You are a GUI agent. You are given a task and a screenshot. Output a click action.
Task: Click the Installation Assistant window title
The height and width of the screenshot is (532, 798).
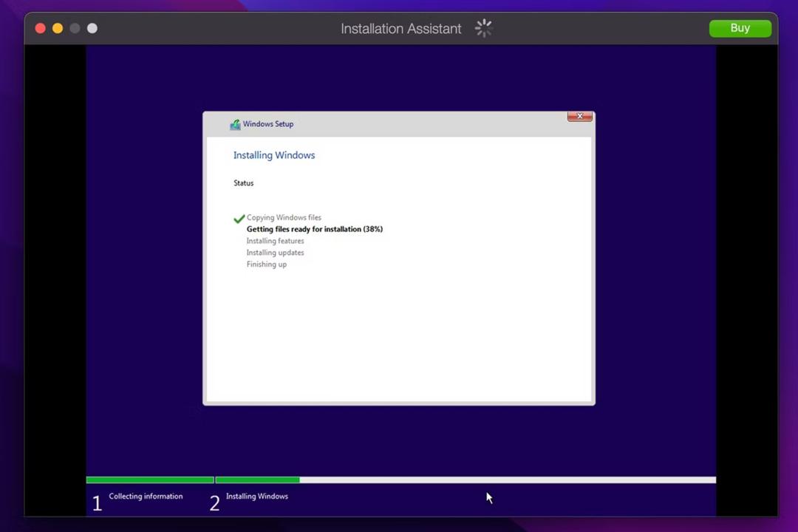tap(401, 29)
